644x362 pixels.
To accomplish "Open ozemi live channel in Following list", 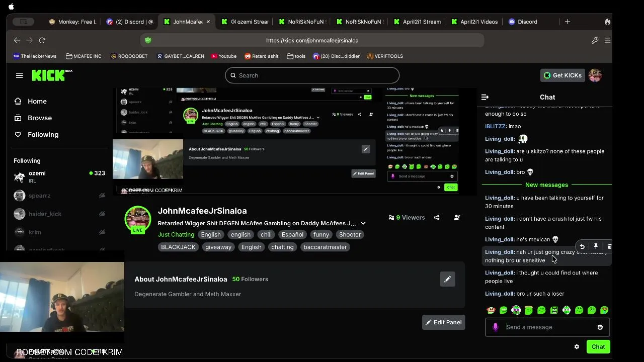I will click(59, 177).
